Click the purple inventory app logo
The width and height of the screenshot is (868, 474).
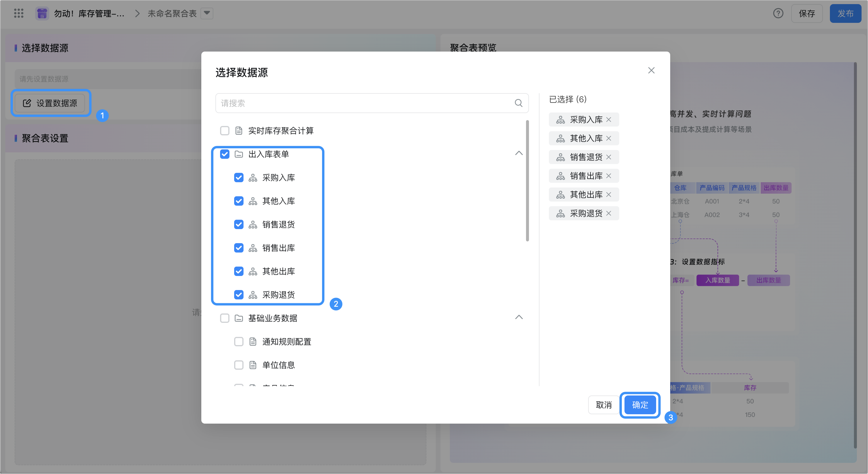[42, 13]
